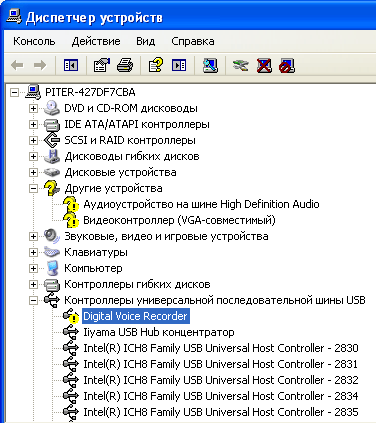The height and width of the screenshot is (423, 376).
Task: Collapse the PITER-427DF7CBA root node
Action: (14, 92)
